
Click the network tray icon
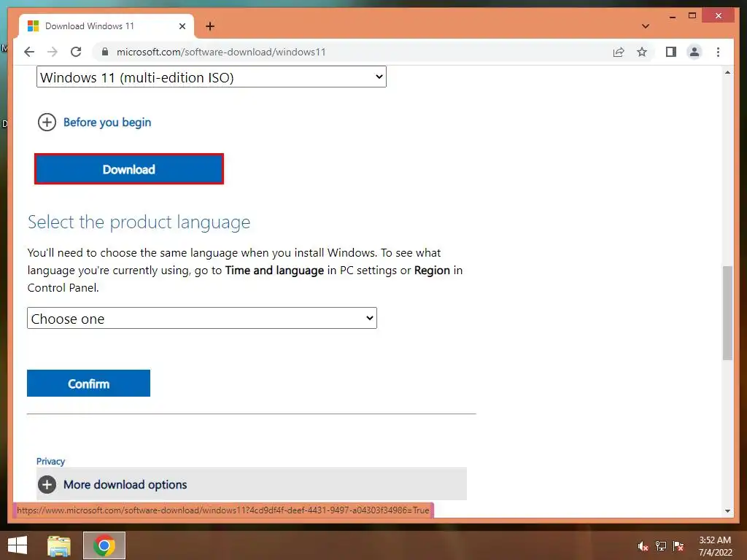tap(661, 546)
